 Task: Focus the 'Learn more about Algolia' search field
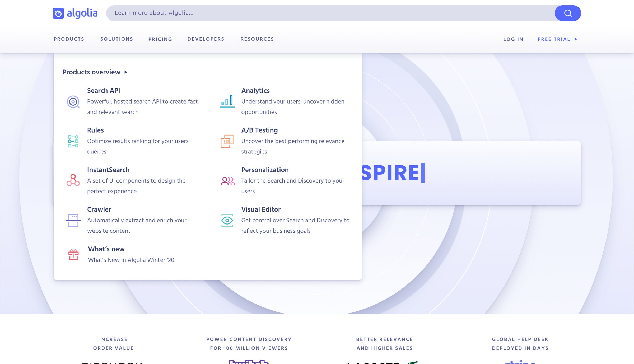click(x=330, y=13)
